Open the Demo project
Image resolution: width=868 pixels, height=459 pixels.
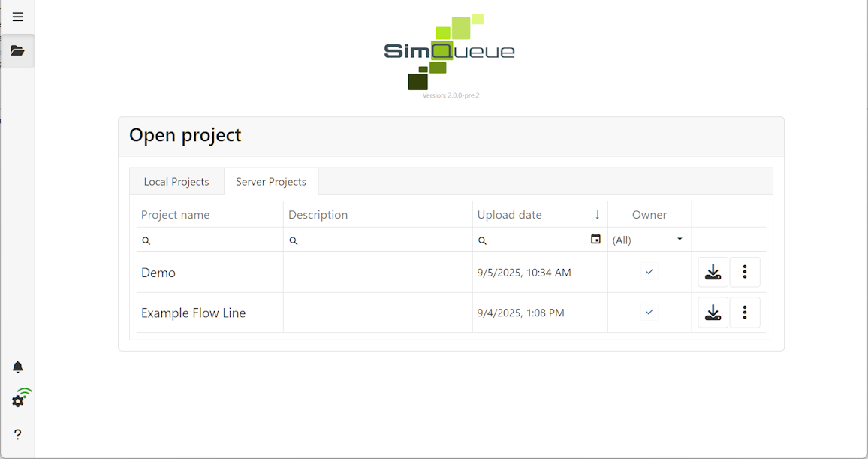coord(158,273)
